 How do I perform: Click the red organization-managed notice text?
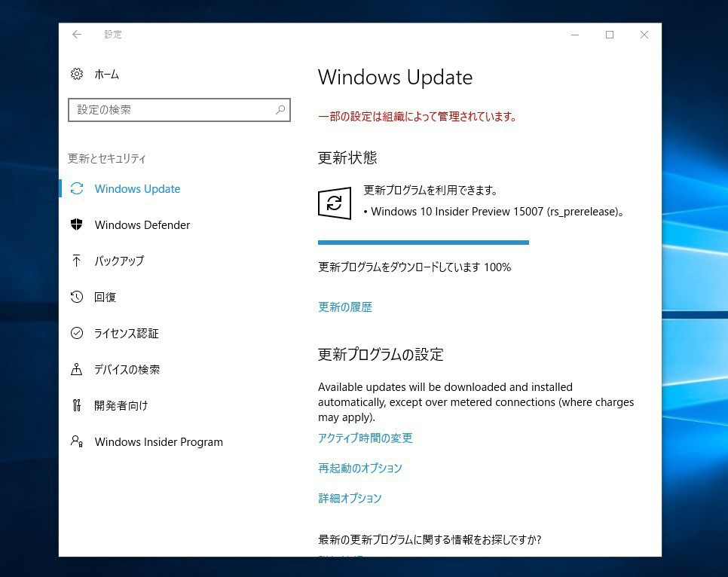[418, 116]
